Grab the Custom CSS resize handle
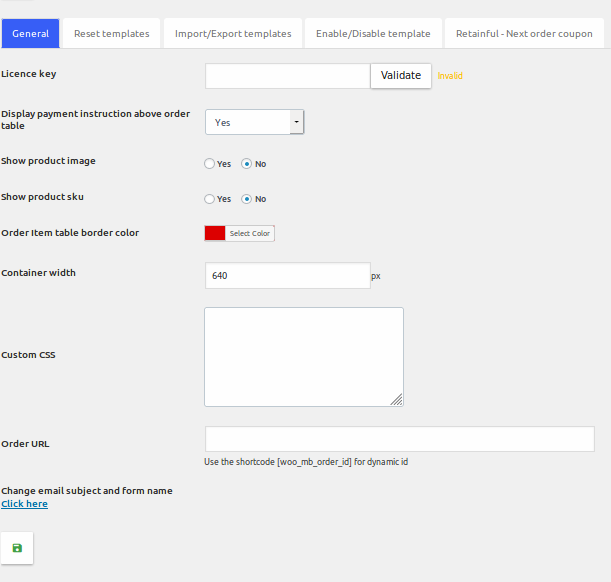The image size is (611, 582). click(x=397, y=400)
